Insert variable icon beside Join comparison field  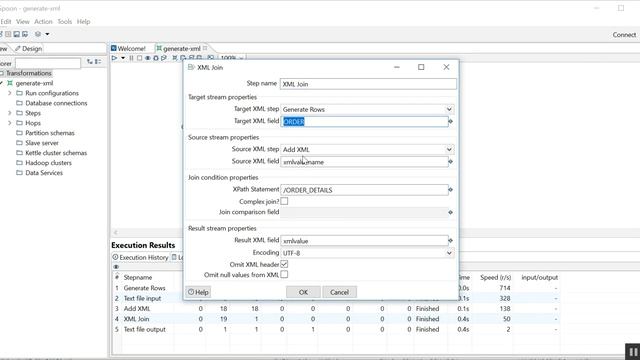click(x=451, y=213)
